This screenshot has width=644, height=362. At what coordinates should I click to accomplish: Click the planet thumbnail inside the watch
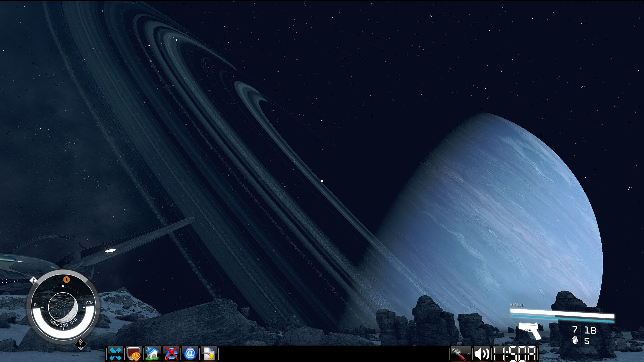(x=63, y=307)
